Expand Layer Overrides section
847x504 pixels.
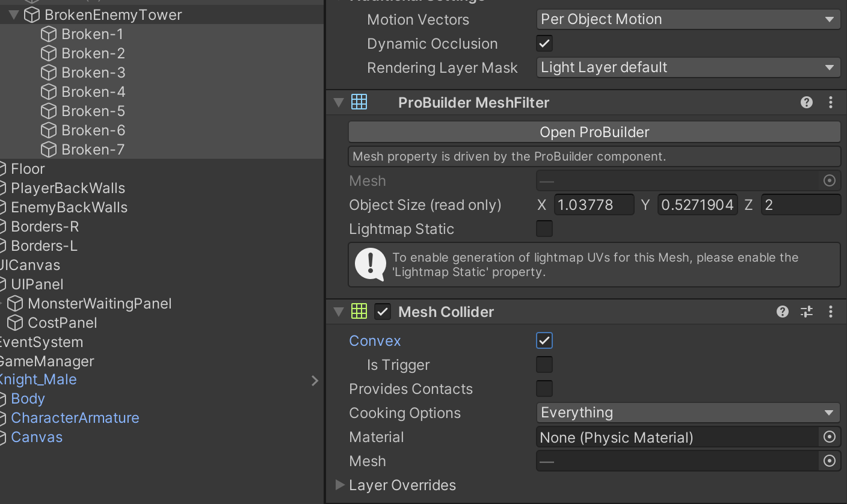[339, 485]
